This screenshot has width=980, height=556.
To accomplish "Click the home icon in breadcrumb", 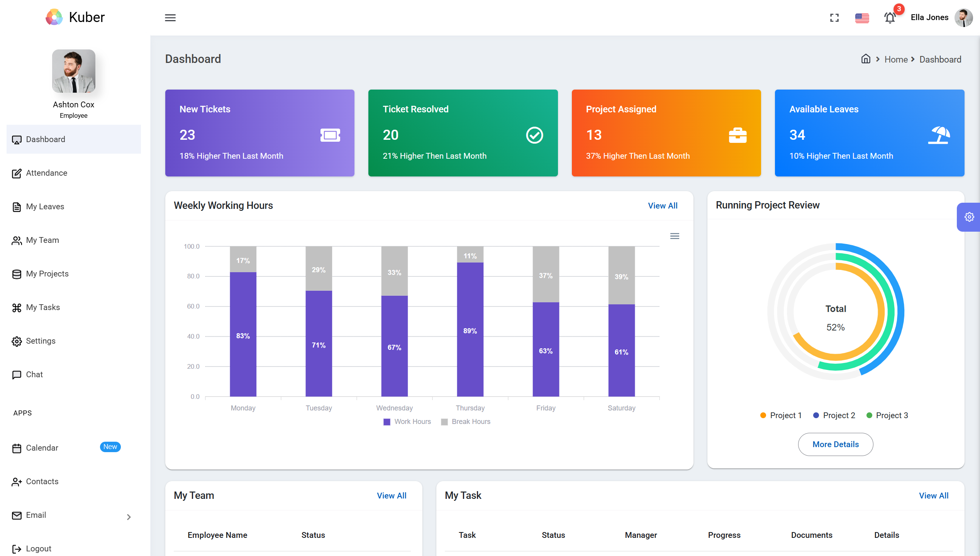I will coord(866,59).
